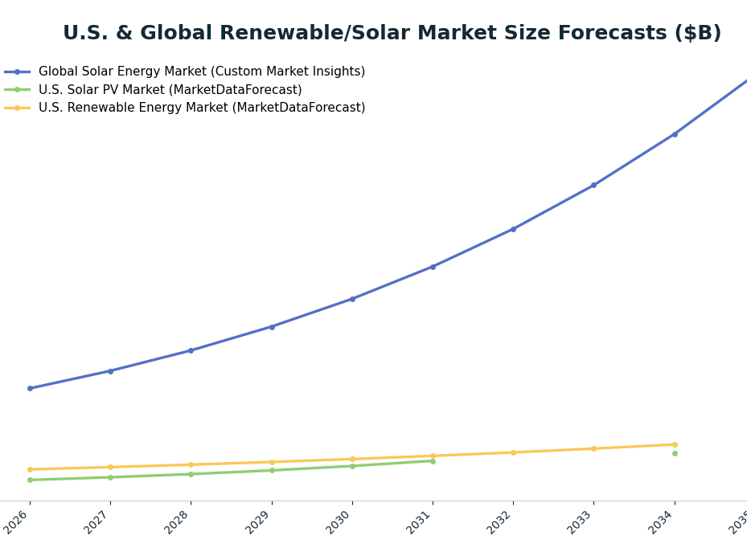747x560 pixels.
Task: Select the 2033 U.S. Renewable Energy point
Action: [593, 448]
